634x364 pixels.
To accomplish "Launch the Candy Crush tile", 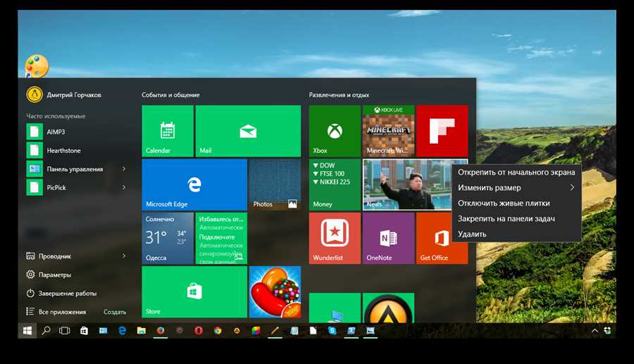I will click(275, 291).
